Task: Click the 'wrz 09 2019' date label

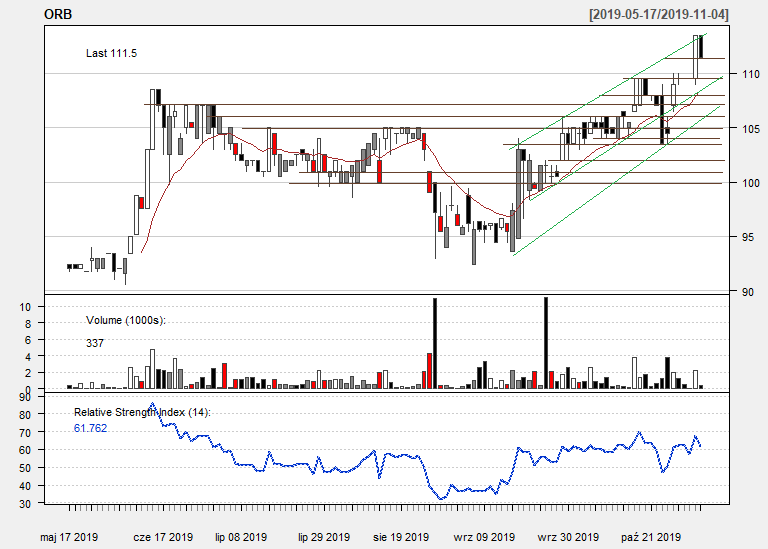Action: 484,537
